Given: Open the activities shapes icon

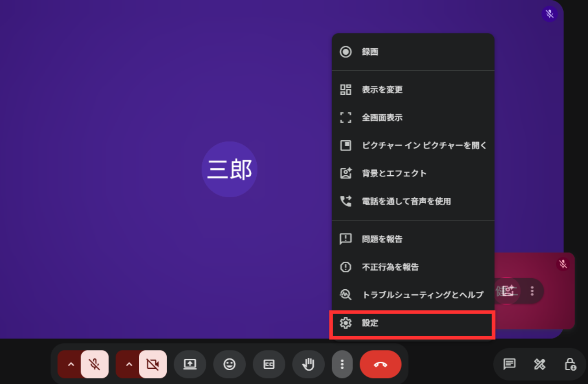Looking at the screenshot, I should click(539, 364).
